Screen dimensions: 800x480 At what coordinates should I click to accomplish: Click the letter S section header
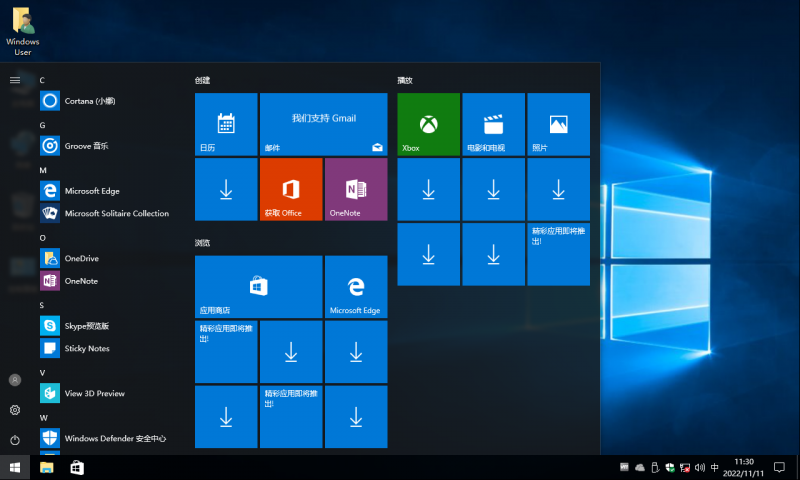(x=42, y=305)
